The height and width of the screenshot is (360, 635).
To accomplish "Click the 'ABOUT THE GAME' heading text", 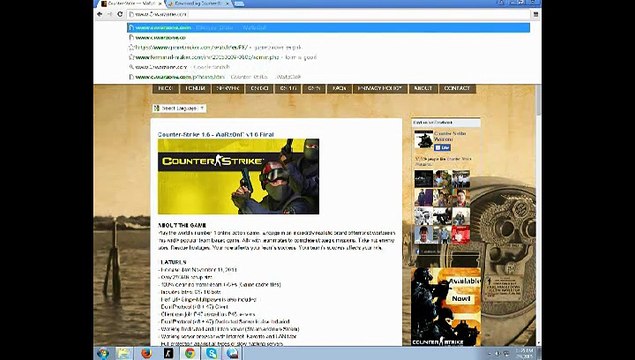I will coord(182,226).
